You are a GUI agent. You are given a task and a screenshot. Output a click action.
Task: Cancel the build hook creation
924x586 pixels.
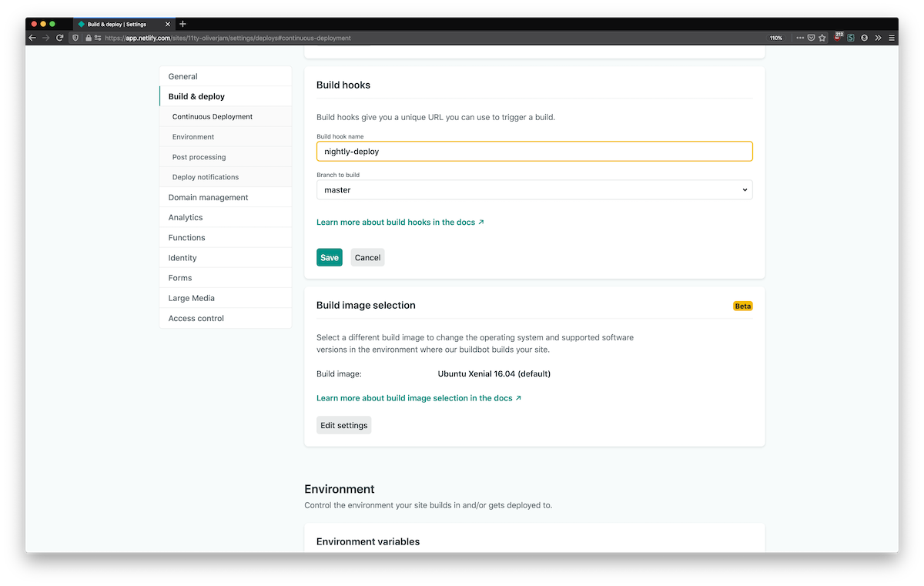[367, 258]
